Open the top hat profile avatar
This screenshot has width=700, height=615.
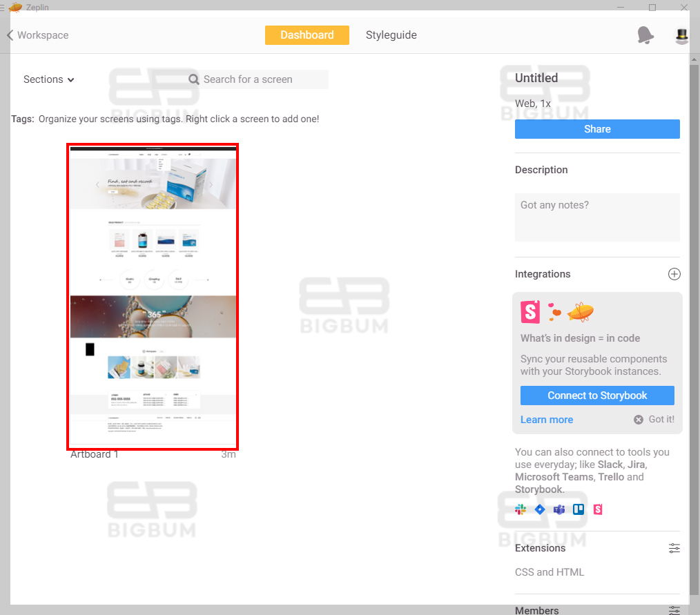click(681, 36)
